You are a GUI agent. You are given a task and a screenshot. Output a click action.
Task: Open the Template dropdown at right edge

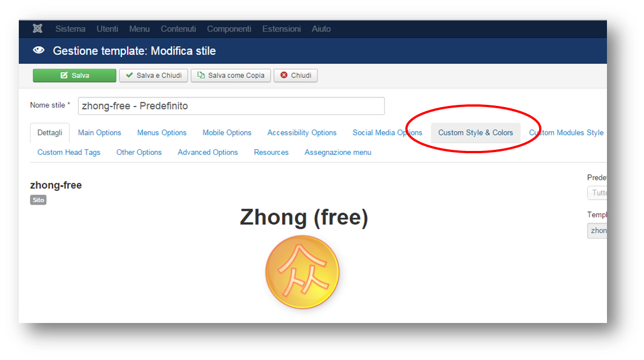[x=597, y=231]
